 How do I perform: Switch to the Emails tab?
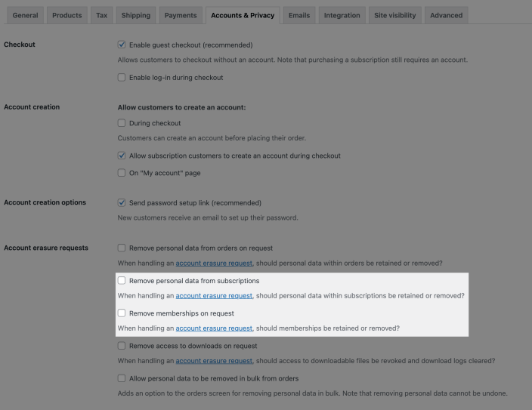coord(299,15)
